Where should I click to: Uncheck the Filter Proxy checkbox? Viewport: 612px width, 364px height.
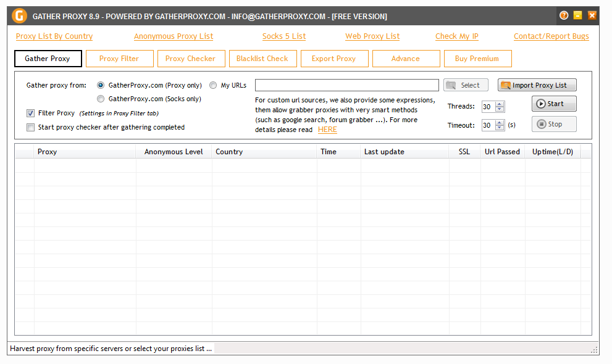pyautogui.click(x=30, y=113)
